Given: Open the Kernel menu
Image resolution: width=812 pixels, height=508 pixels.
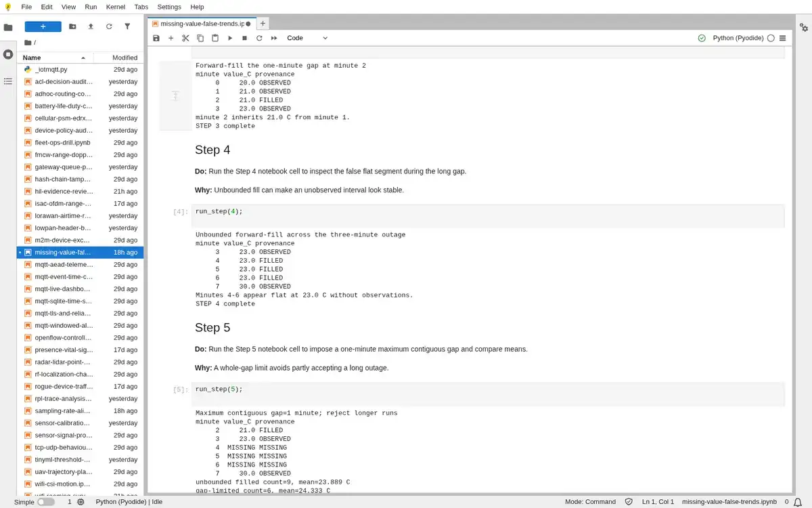Looking at the screenshot, I should [116, 7].
